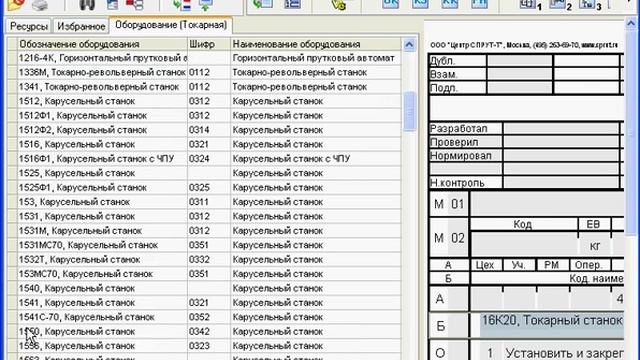
Task: Click the Код field in row М 02
Action: (x=524, y=245)
